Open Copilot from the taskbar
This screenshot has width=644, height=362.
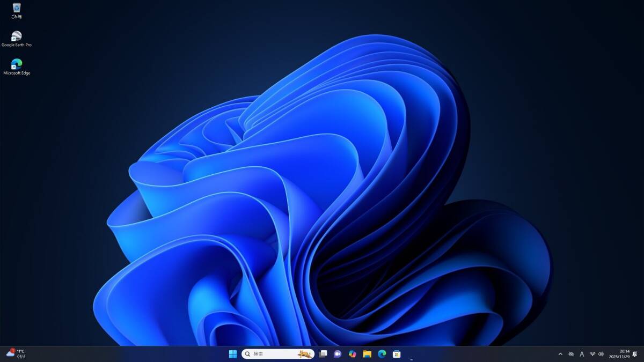[352, 354]
